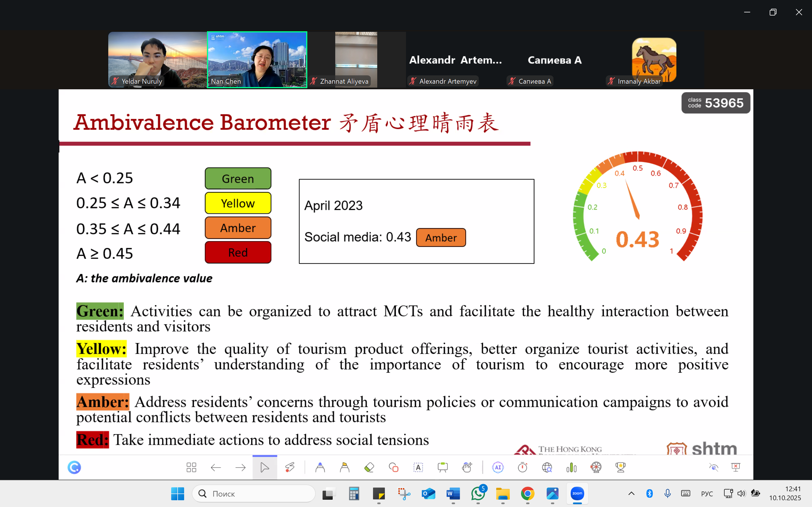Viewport: 812px width, 507px height.
Task: Toggle the hidden-eye visibility icon in toolbar
Action: tap(713, 467)
